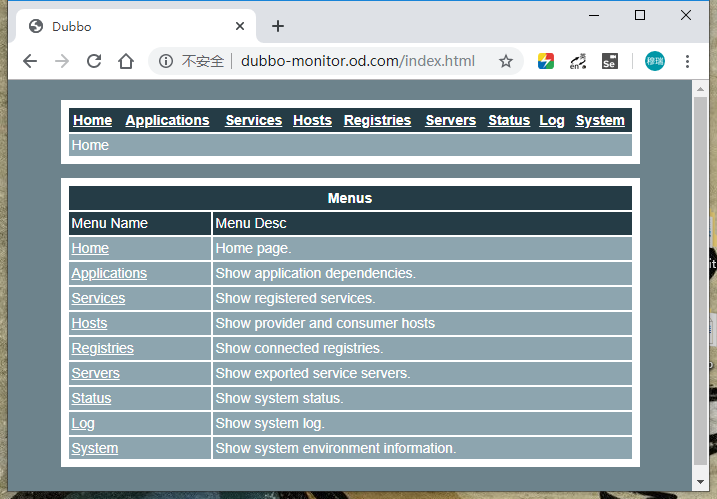Select the text 'Show provider and consumer hosts'
Image resolution: width=717 pixels, height=499 pixels.
point(325,323)
